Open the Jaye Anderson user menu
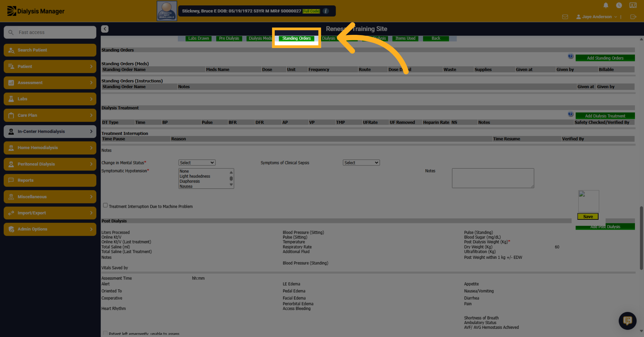This screenshot has height=337, width=644. coord(597,17)
